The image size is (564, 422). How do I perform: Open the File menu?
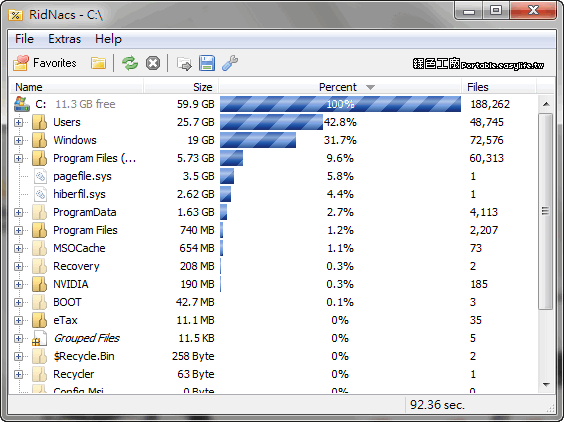coord(24,39)
